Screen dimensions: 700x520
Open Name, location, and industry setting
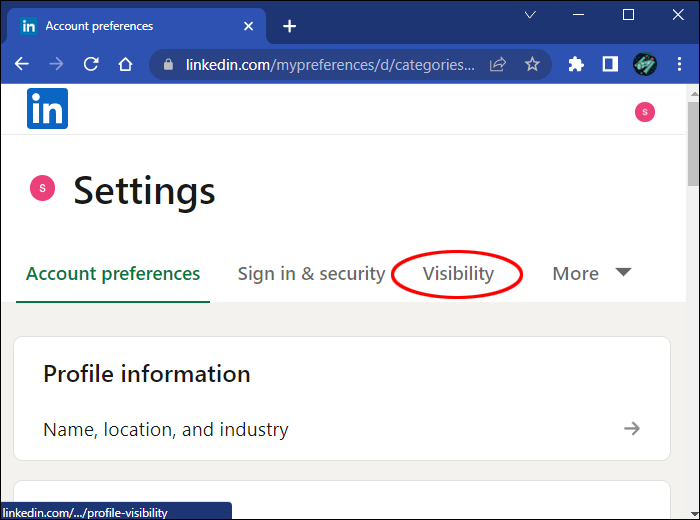click(x=342, y=429)
